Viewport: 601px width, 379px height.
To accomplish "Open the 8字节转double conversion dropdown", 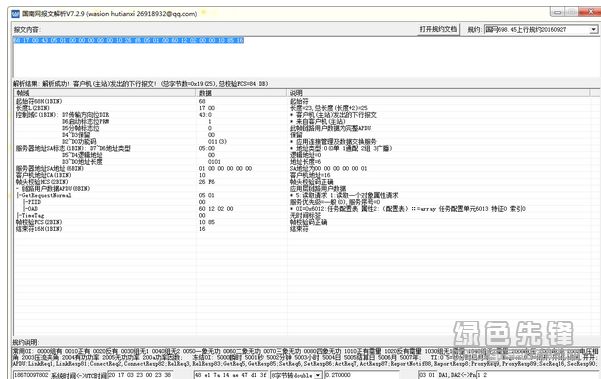I will click(x=318, y=375).
